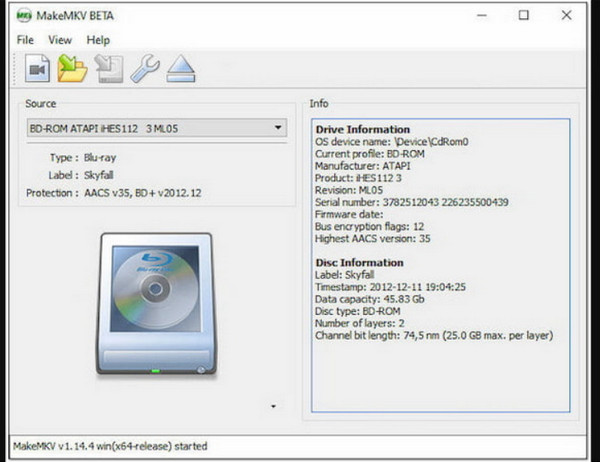Maximize the MakeMKV window
Image resolution: width=600 pixels, height=462 pixels.
point(523,15)
